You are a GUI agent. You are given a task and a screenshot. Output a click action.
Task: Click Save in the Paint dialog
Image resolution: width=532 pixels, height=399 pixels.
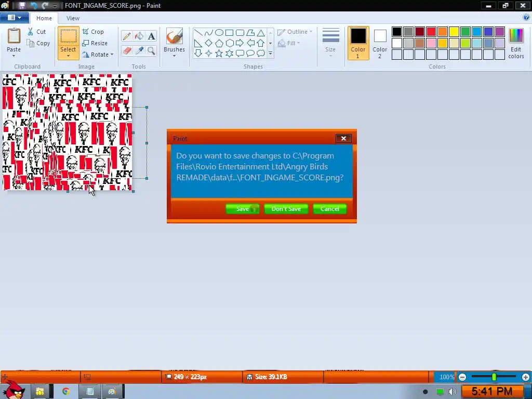tap(243, 209)
